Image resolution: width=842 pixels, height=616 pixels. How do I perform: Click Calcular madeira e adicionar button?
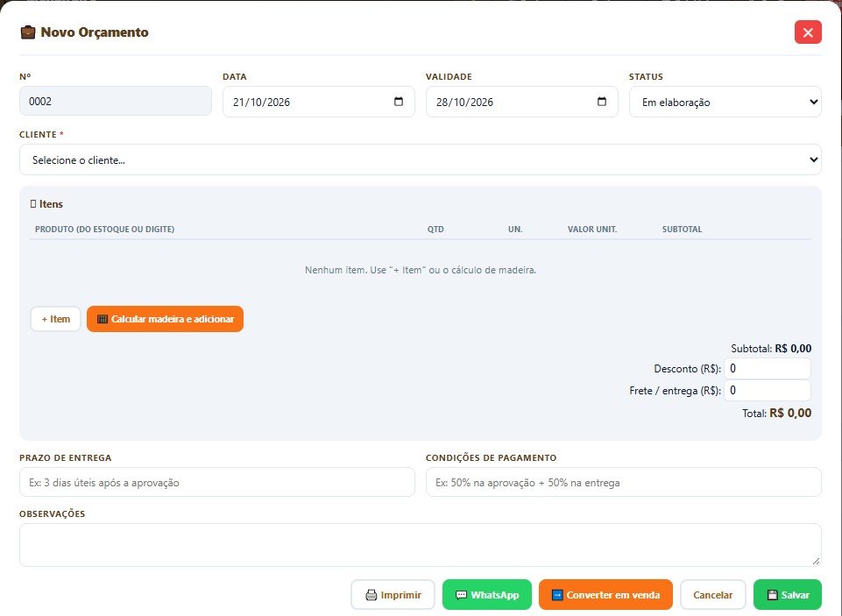click(x=165, y=319)
